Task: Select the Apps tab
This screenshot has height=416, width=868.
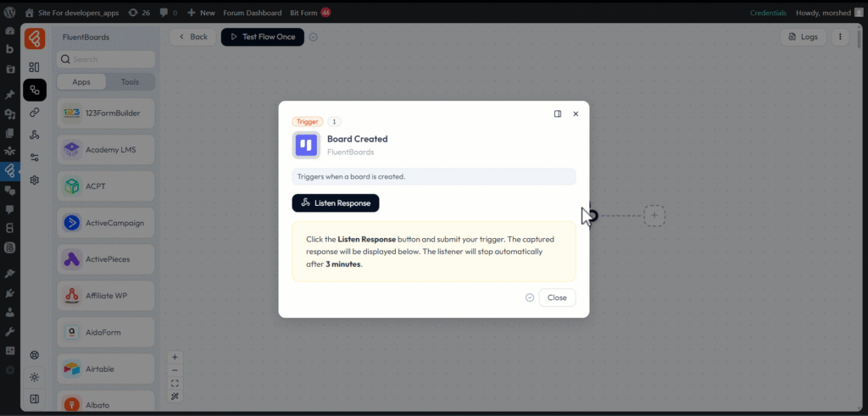Action: [x=81, y=82]
